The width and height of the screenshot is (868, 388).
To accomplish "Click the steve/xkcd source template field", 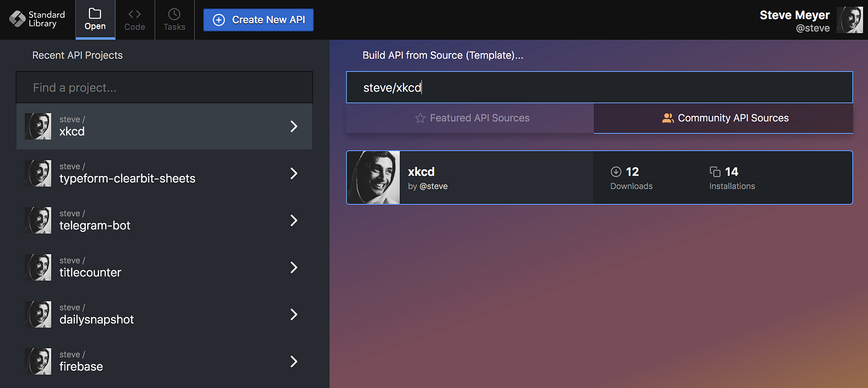I will (x=599, y=88).
